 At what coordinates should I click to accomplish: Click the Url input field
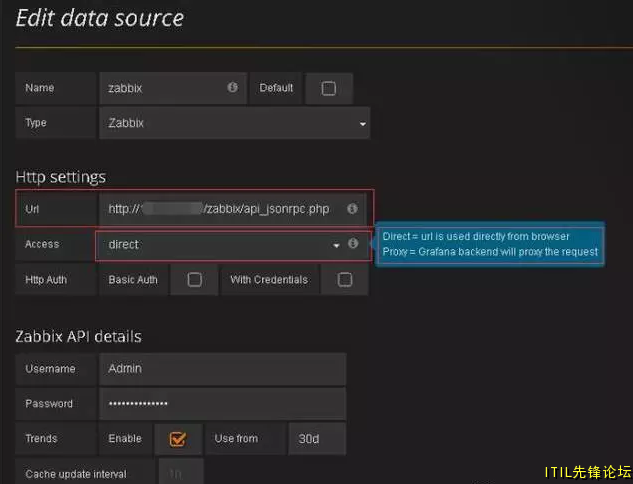click(233, 209)
